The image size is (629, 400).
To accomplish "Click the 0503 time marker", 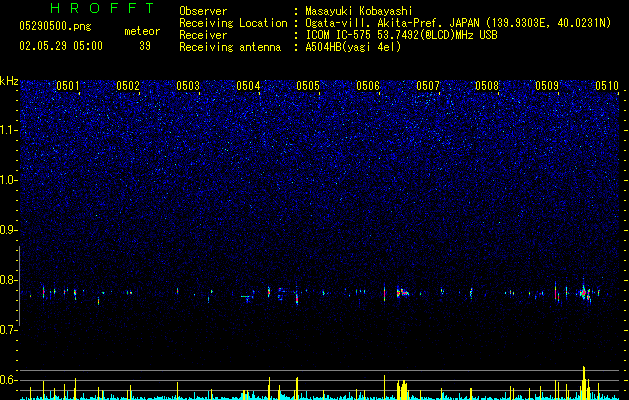I will (188, 86).
